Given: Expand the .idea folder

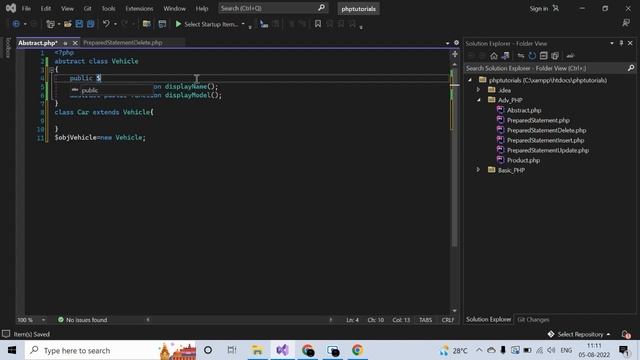Looking at the screenshot, I should (x=478, y=90).
